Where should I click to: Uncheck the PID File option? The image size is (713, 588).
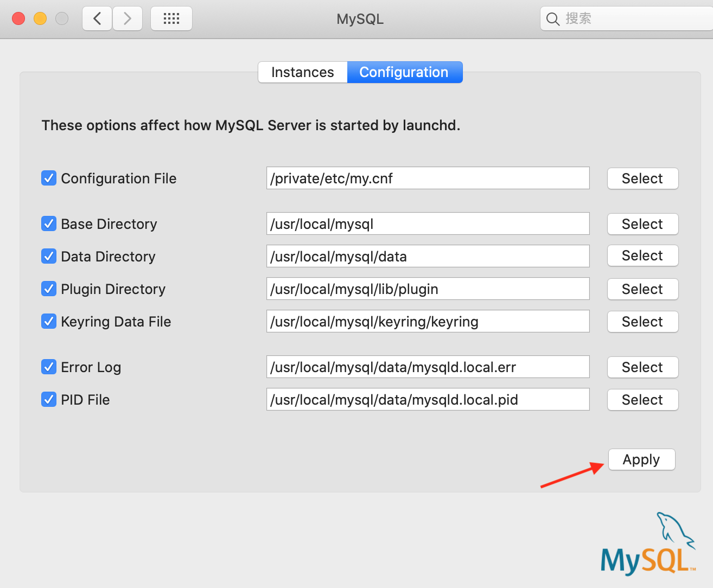click(x=48, y=399)
